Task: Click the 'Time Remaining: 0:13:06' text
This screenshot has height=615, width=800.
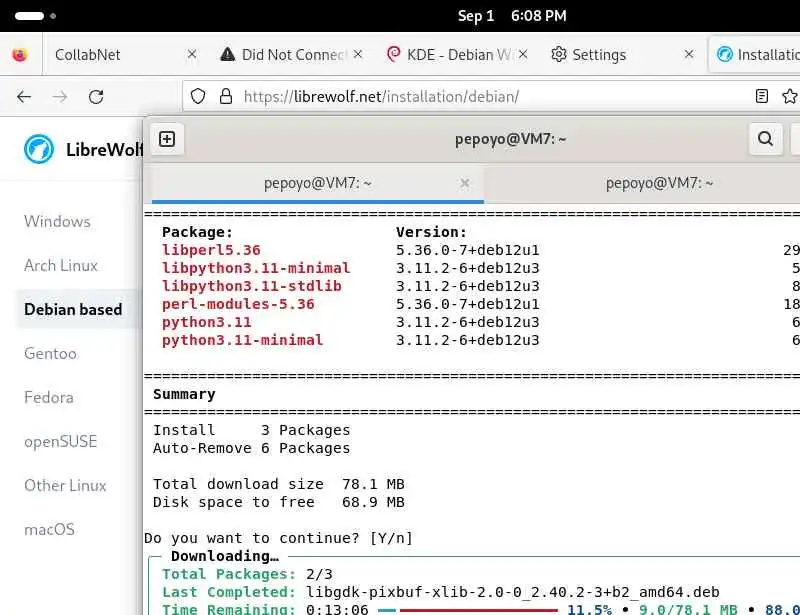Action: (x=265, y=609)
